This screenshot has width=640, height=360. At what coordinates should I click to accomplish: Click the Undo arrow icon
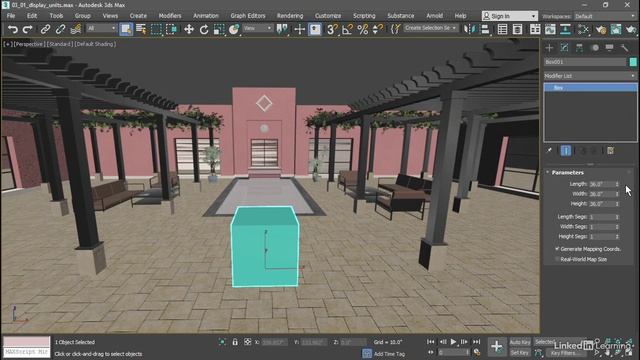[13, 29]
